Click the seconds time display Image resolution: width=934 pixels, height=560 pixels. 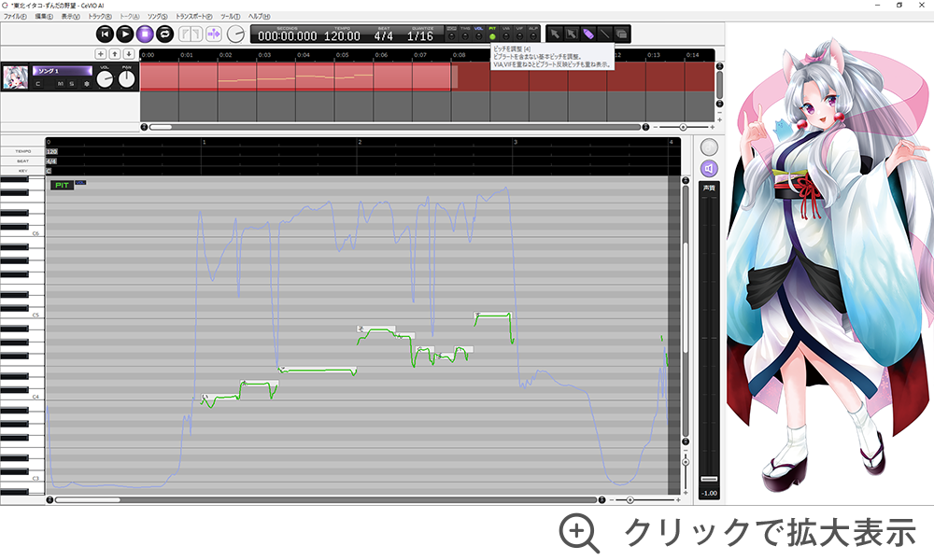pyautogui.click(x=287, y=36)
